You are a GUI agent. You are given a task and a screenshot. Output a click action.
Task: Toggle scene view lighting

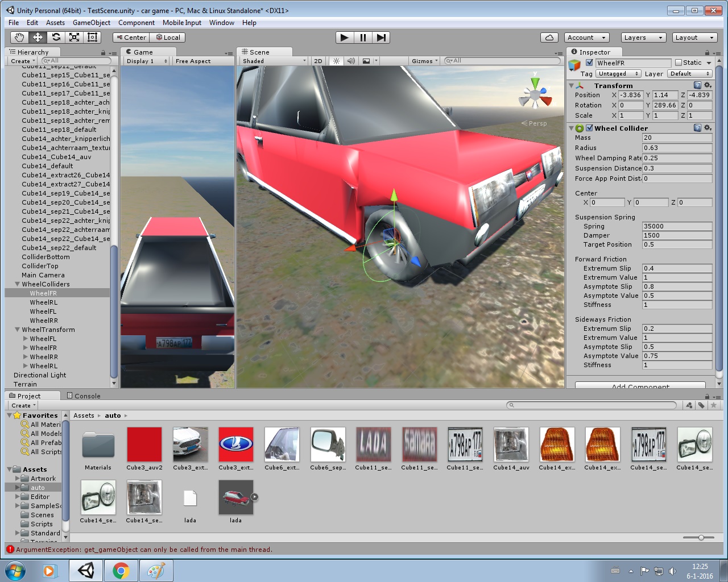[x=337, y=61]
